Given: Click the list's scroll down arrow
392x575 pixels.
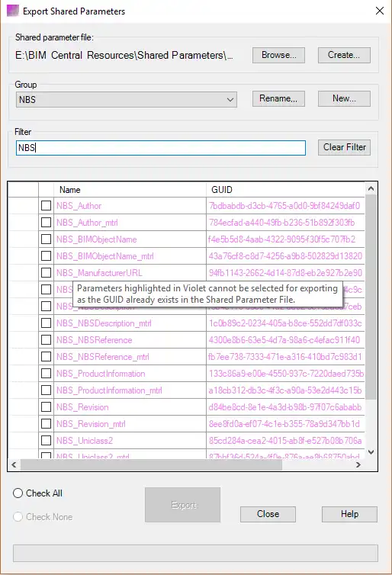Looking at the screenshot, I should coord(371,452).
